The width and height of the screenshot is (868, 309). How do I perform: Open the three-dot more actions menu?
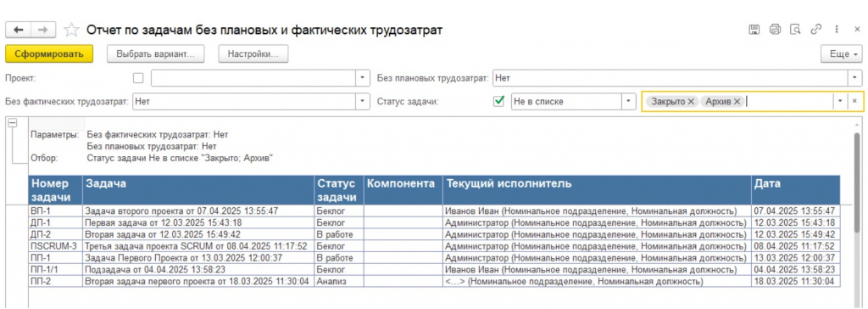pos(837,30)
